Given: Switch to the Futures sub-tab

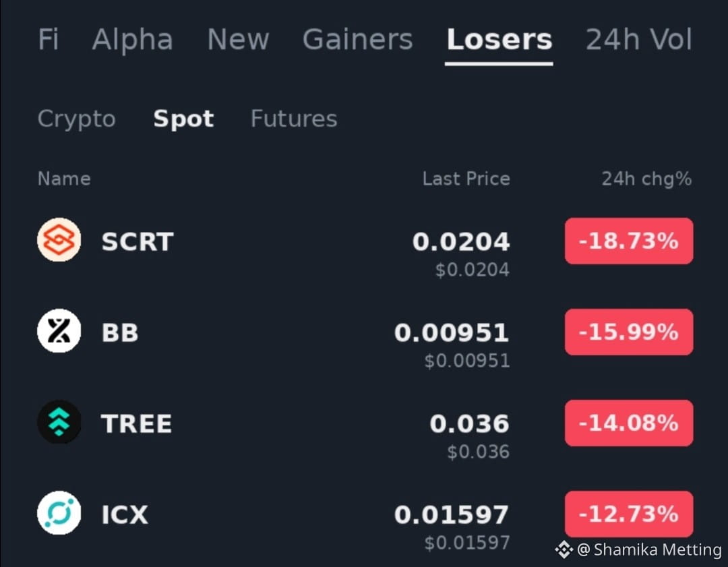Looking at the screenshot, I should click(294, 119).
